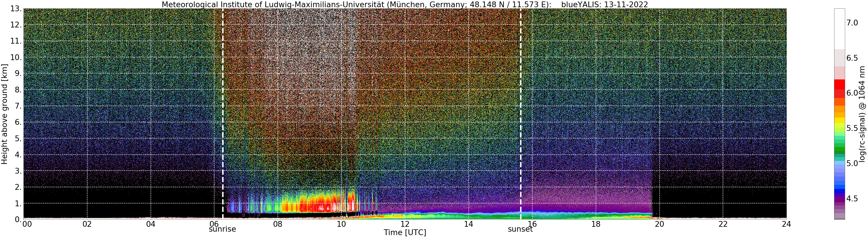The height and width of the screenshot is (238, 868).
Task: Click the colorbar tick value '5.0'
Action: tap(852, 163)
